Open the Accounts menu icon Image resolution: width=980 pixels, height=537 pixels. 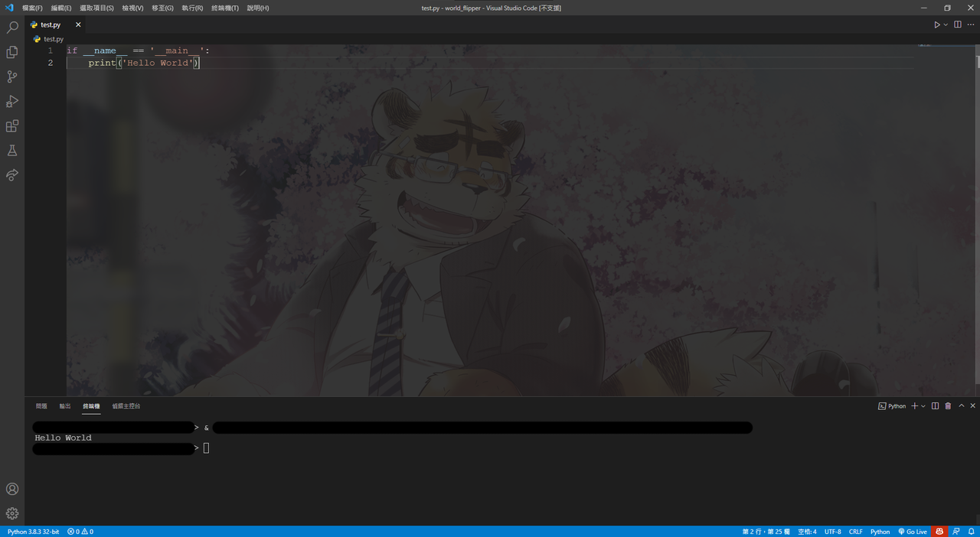click(x=12, y=489)
